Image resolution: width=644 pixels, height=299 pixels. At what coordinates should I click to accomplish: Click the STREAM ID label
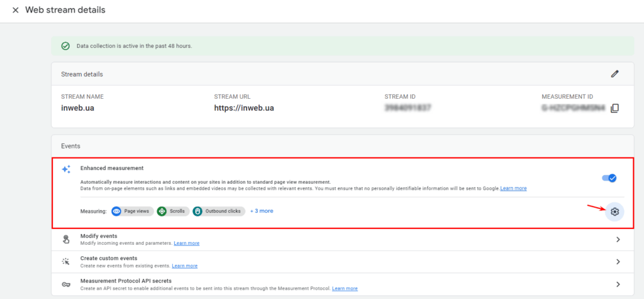400,97
